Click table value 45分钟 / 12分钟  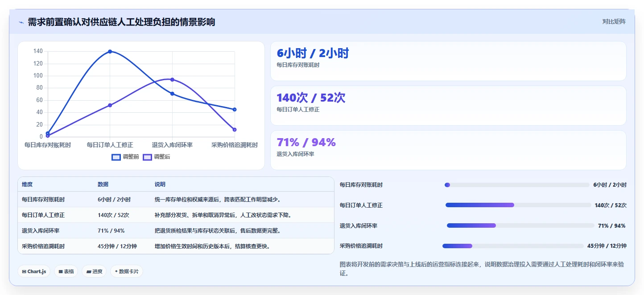(x=117, y=246)
